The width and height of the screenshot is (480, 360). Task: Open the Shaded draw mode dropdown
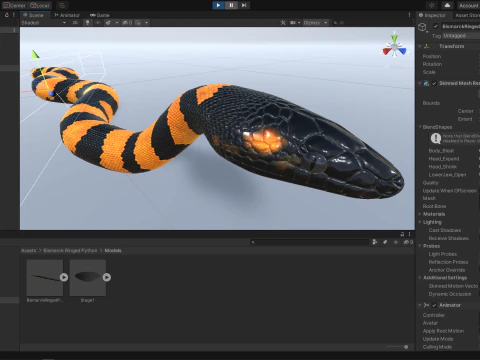click(x=44, y=23)
